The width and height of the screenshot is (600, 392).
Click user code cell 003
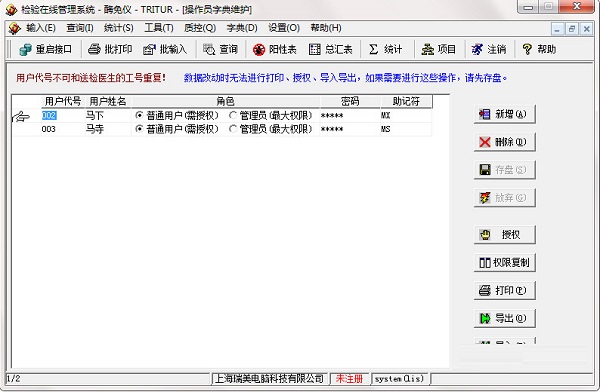coord(62,129)
